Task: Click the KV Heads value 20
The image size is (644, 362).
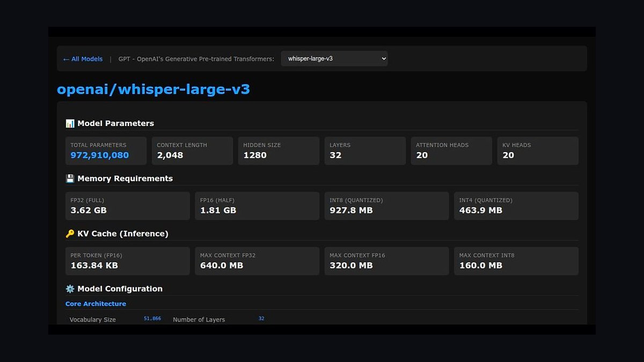Action: tap(508, 156)
